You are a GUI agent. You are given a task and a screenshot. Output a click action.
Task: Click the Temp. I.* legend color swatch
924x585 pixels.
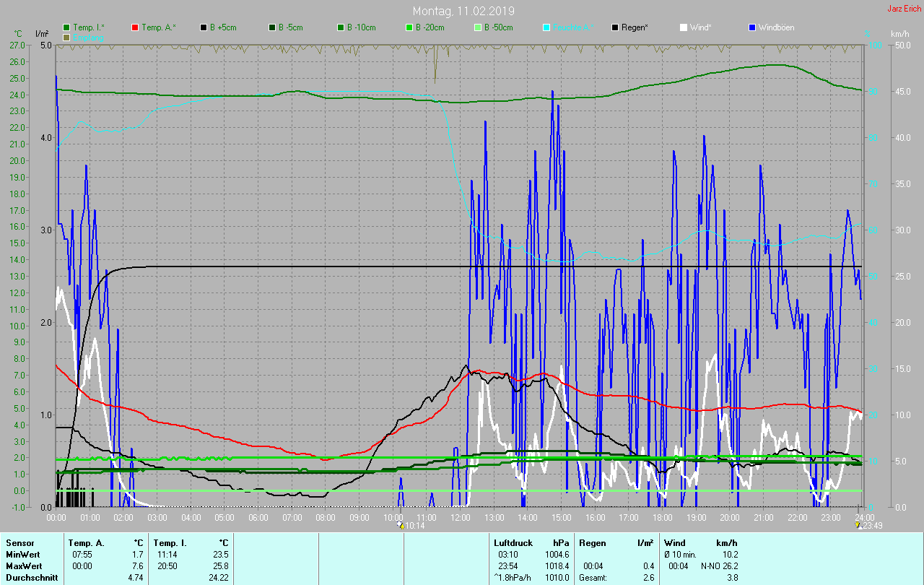pos(67,27)
